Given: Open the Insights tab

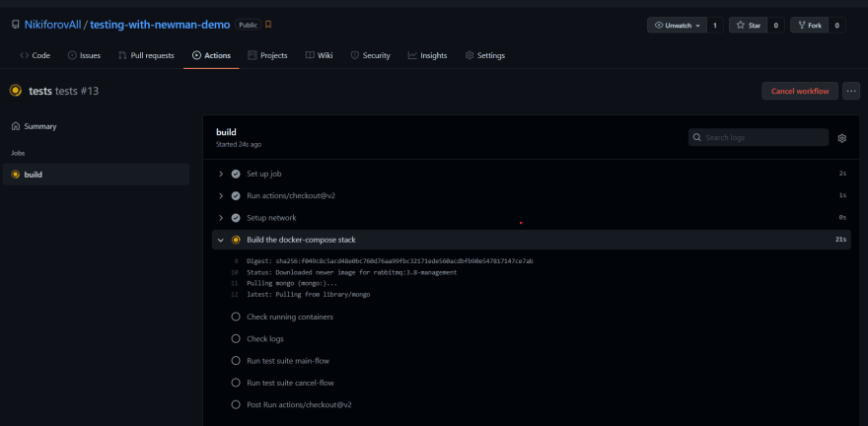Looking at the screenshot, I should [427, 55].
